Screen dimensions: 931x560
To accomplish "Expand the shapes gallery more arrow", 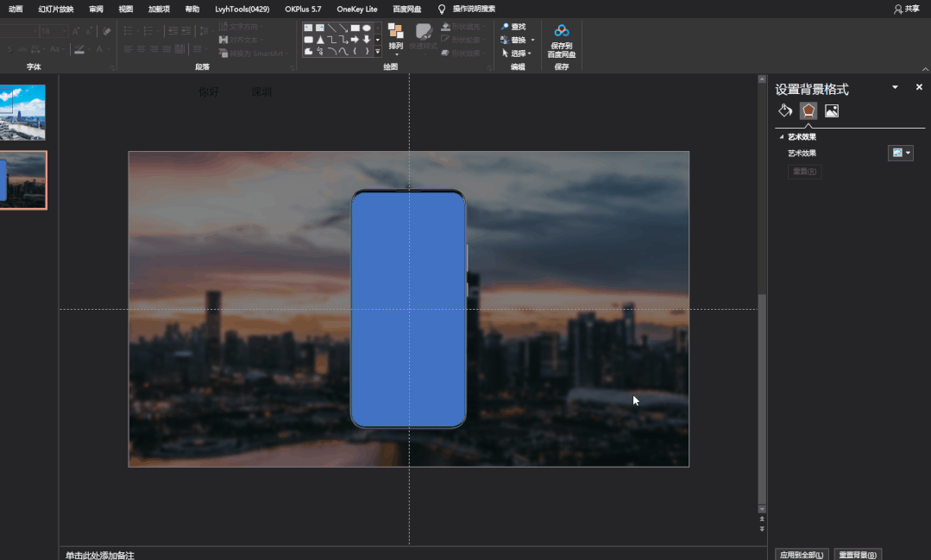I will point(377,52).
